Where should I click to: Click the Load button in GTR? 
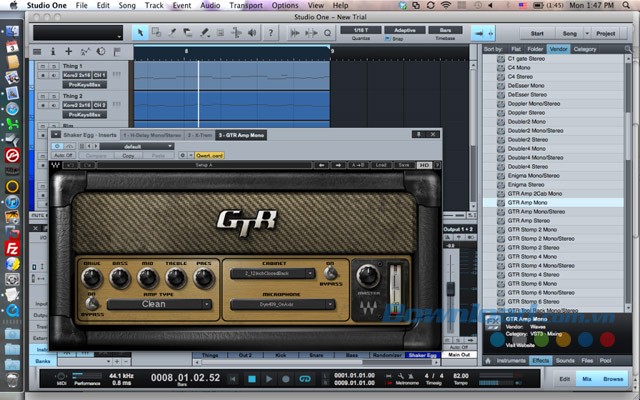[x=381, y=165]
